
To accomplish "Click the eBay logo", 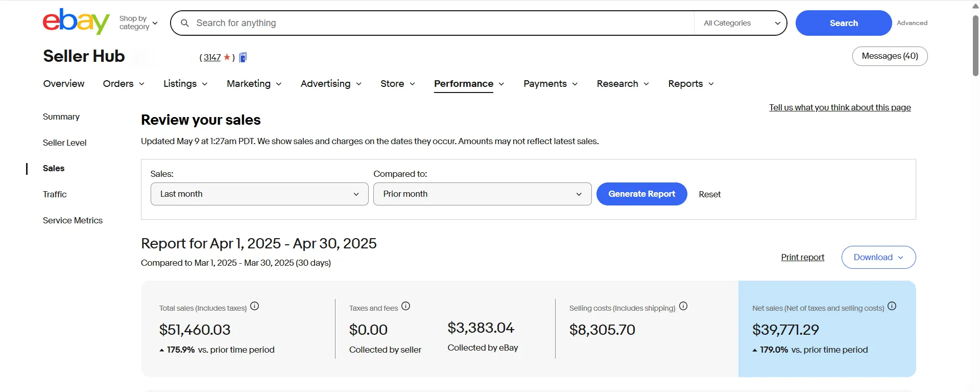I will click(x=76, y=21).
